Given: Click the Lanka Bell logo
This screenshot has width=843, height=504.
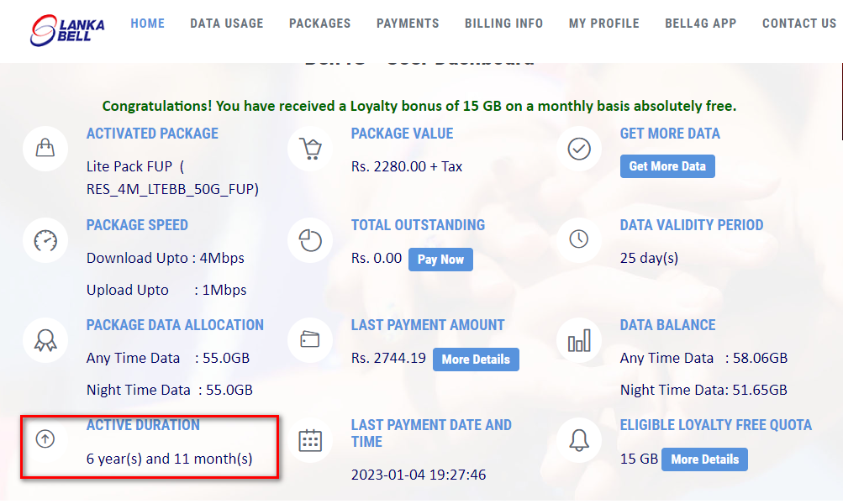Looking at the screenshot, I should click(68, 30).
